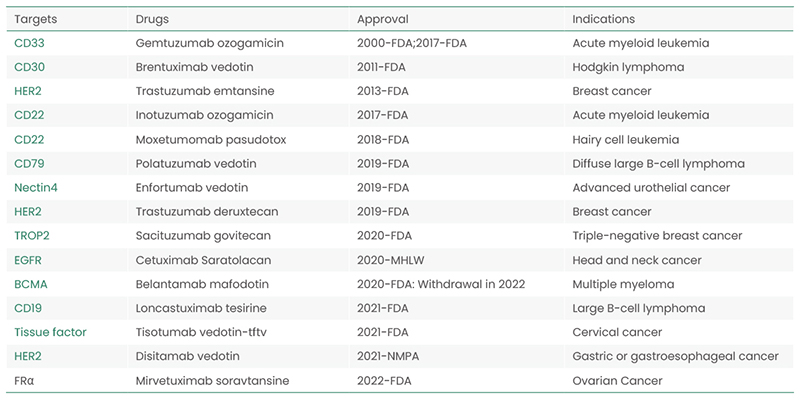800x400 pixels.
Task: Follow the BCMA target link
Action: (x=31, y=284)
